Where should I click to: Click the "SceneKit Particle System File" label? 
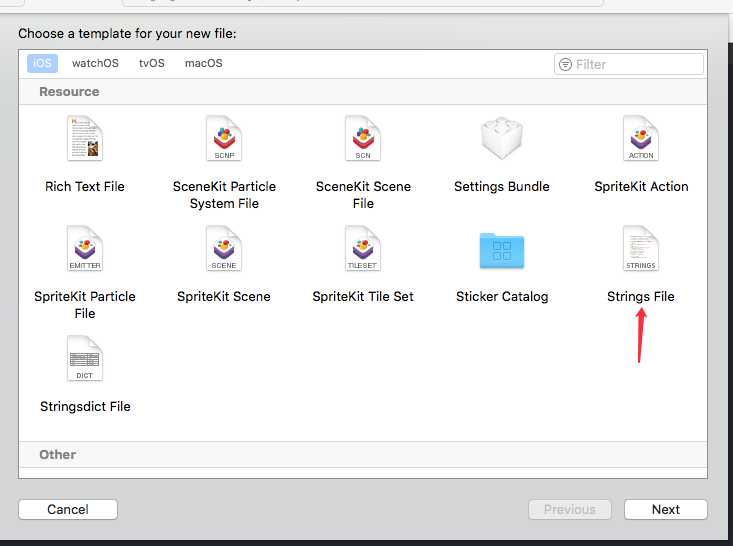pyautogui.click(x=224, y=195)
